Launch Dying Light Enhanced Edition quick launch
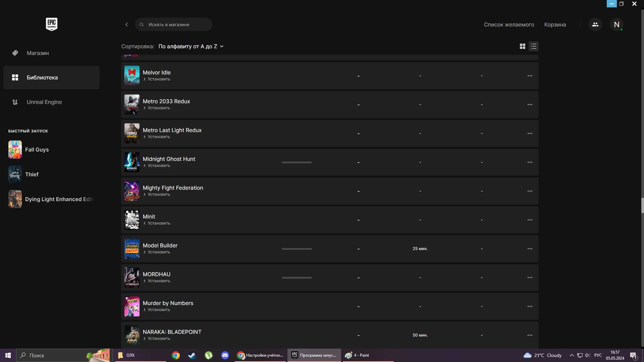Viewport: 644px width, 362px height. [x=51, y=199]
